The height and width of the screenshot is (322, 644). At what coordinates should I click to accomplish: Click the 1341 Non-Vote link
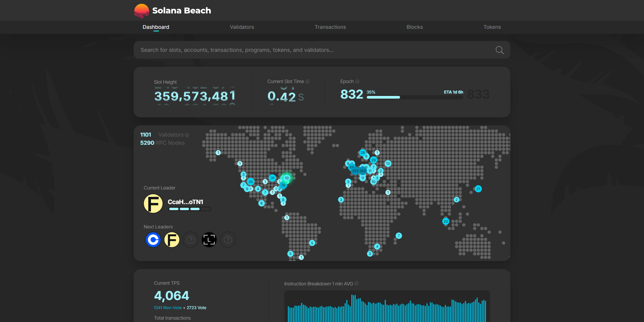click(x=168, y=308)
